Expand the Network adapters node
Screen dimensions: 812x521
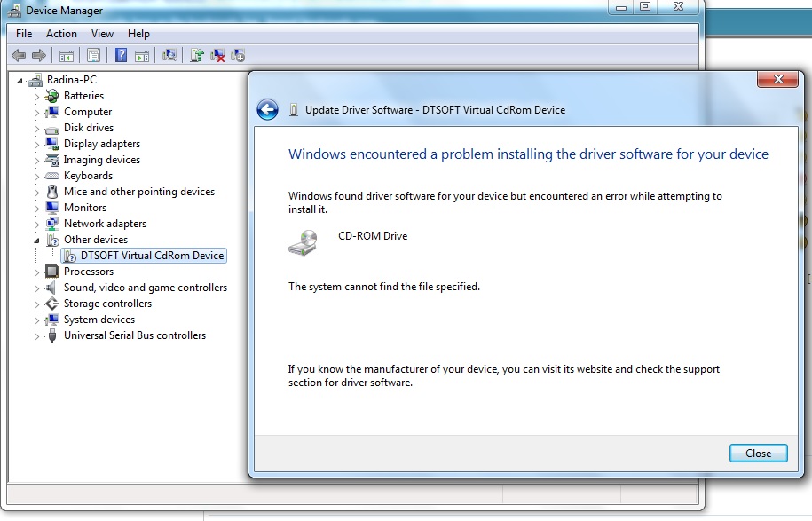point(36,225)
